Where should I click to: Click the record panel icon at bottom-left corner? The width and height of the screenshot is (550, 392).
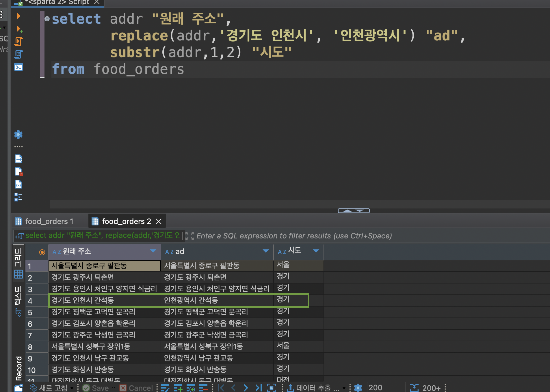click(18, 388)
